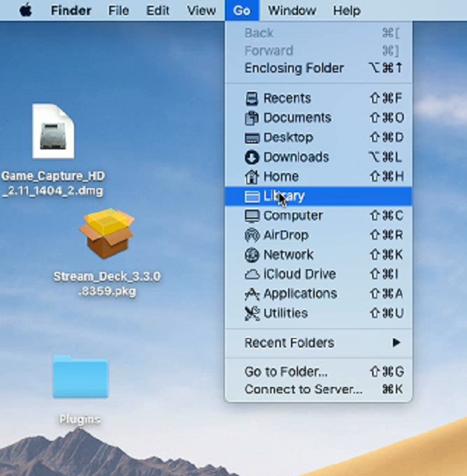Click the iCloud Drive cloud icon

point(252,274)
